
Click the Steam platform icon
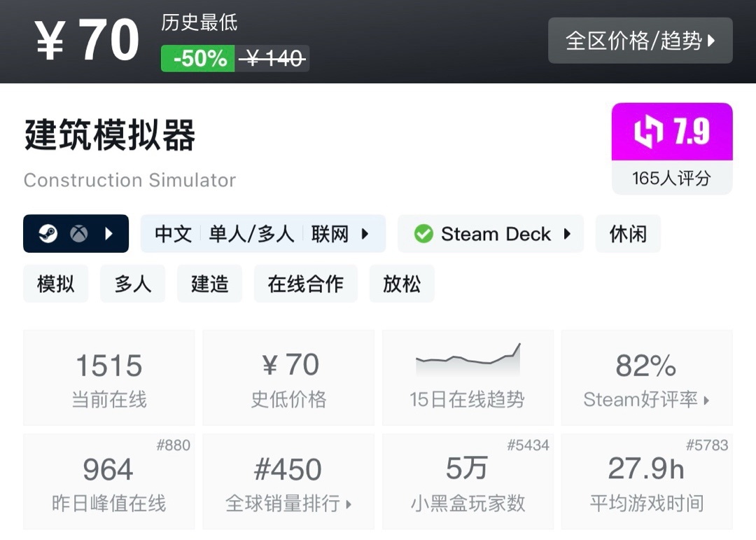[48, 234]
